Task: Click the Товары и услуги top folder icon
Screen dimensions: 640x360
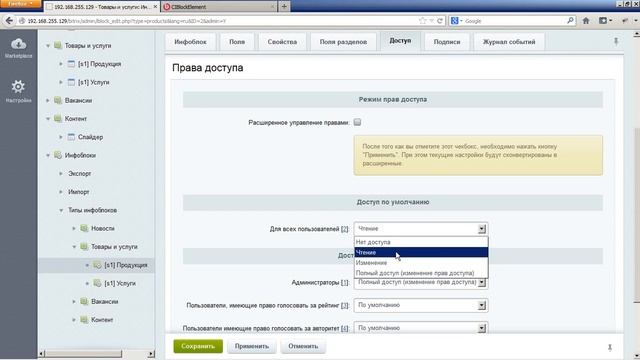Action: point(58,45)
